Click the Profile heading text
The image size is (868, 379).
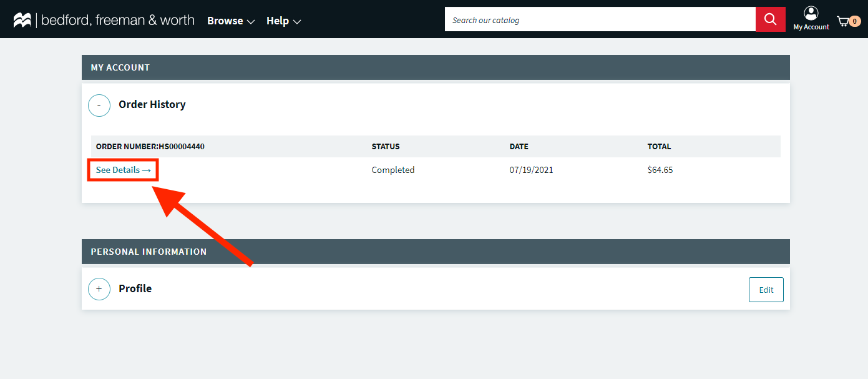coord(135,288)
